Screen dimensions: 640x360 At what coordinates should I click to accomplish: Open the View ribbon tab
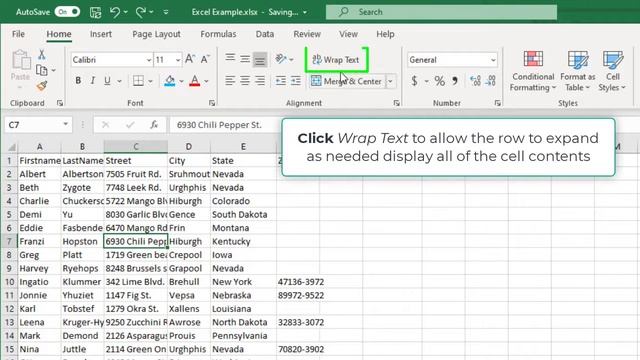[348, 34]
